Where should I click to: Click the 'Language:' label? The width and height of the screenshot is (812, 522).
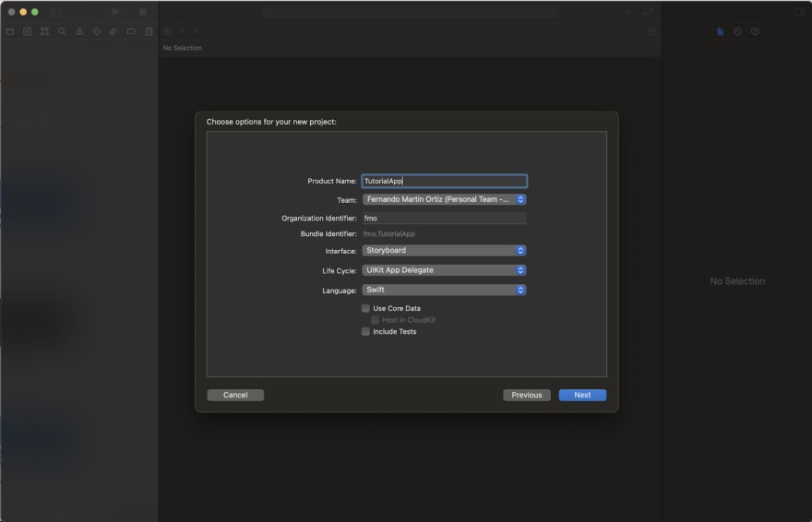coord(340,291)
